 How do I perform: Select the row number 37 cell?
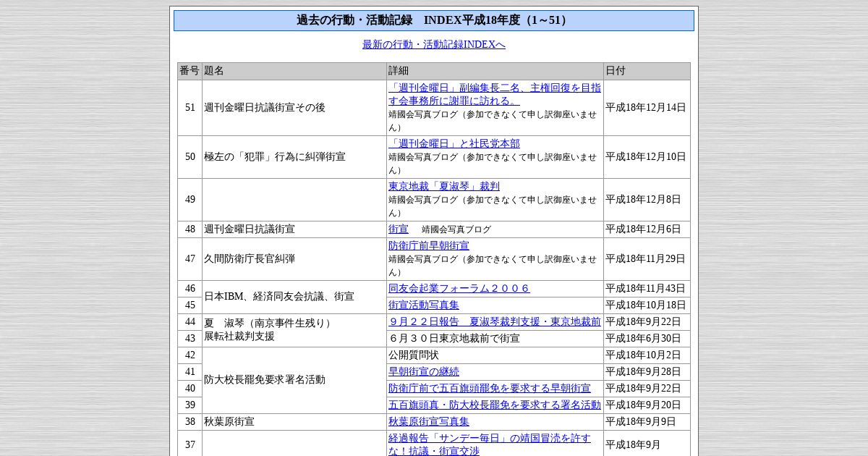(x=190, y=444)
